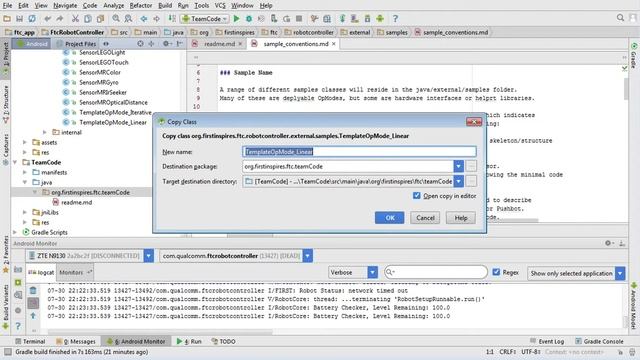This screenshot has height=360, width=640.
Task: Click the logcat horizontal scrollbar
Action: tap(160, 332)
